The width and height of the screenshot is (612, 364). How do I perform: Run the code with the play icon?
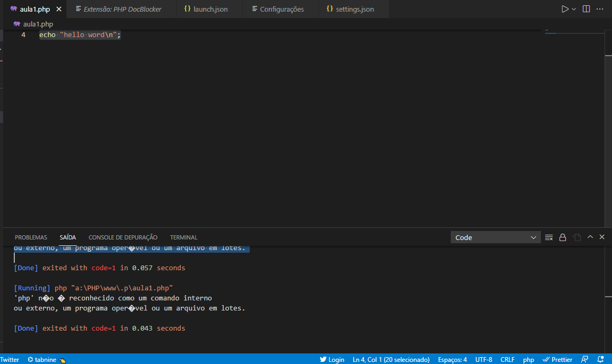pos(565,9)
